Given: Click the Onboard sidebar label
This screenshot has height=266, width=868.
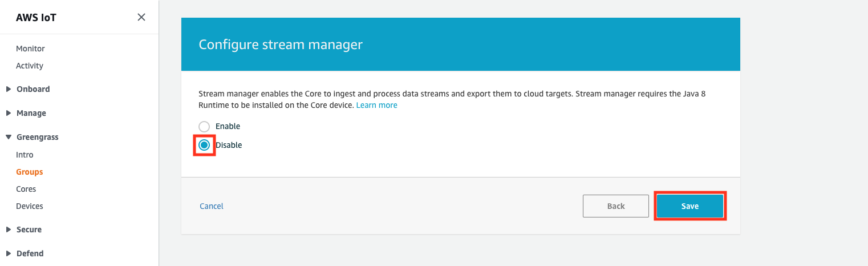Looking at the screenshot, I should [x=33, y=89].
